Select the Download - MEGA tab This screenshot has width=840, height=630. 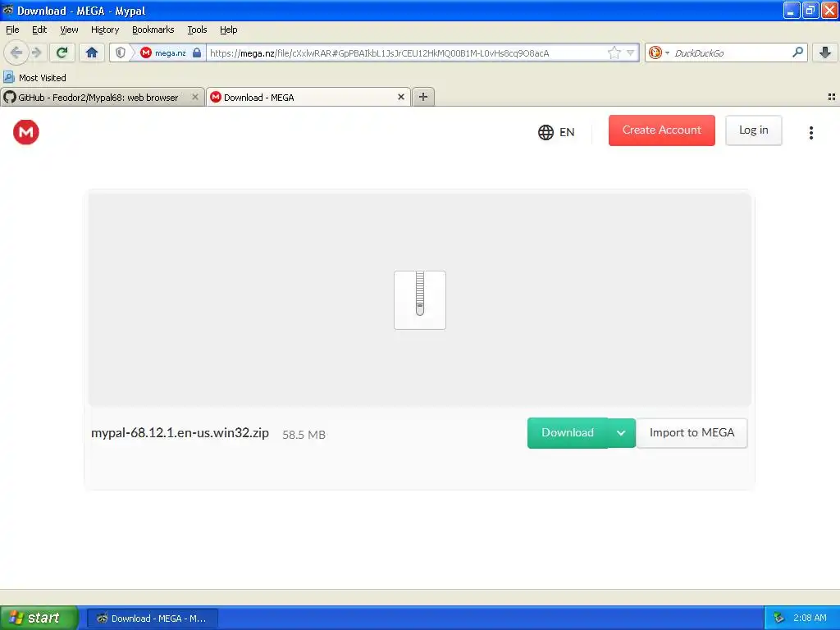pos(308,97)
